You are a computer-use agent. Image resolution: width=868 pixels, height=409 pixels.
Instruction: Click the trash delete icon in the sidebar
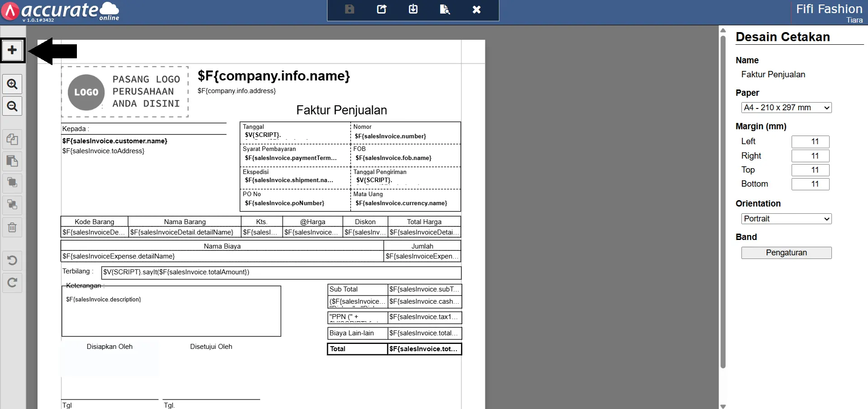pyautogui.click(x=12, y=227)
